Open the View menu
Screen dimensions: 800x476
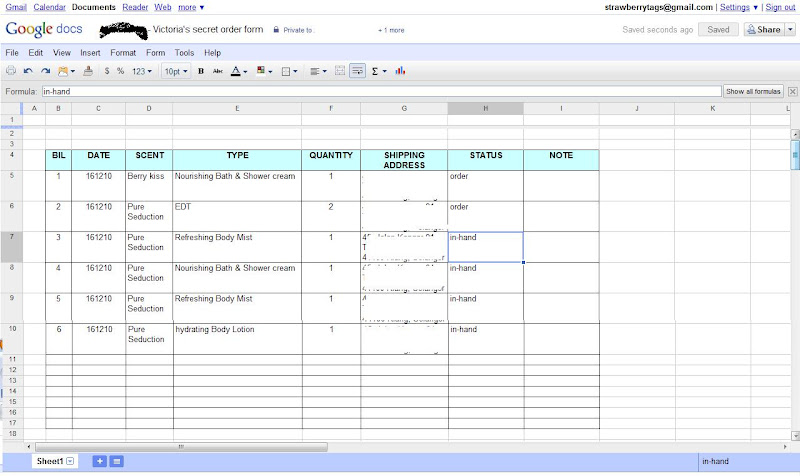click(x=62, y=53)
